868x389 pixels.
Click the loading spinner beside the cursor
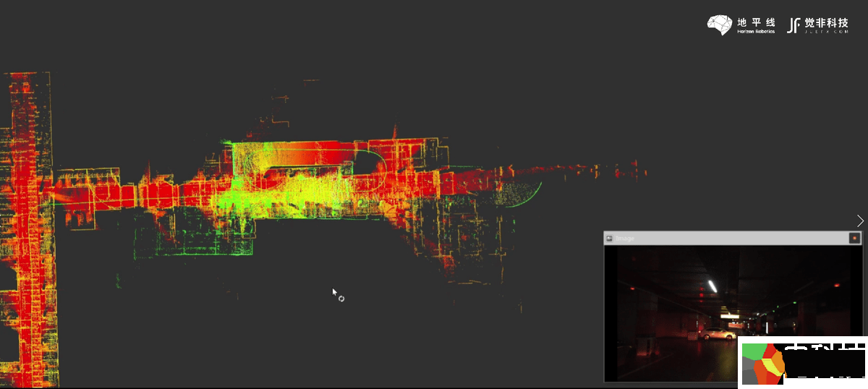(x=341, y=299)
